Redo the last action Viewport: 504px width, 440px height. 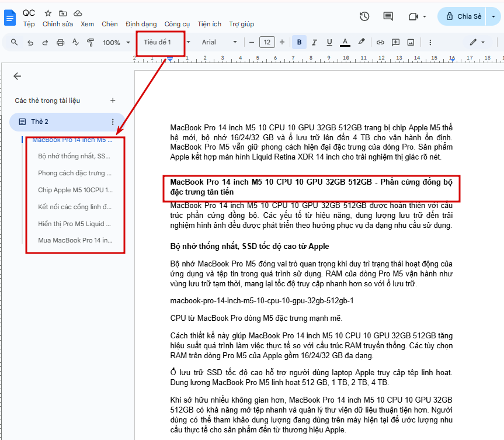pyautogui.click(x=45, y=42)
